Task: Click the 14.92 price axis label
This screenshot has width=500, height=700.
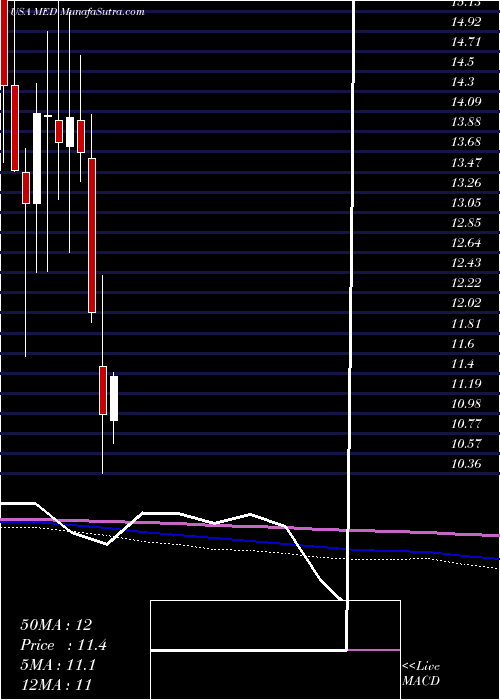Action: coord(467,22)
